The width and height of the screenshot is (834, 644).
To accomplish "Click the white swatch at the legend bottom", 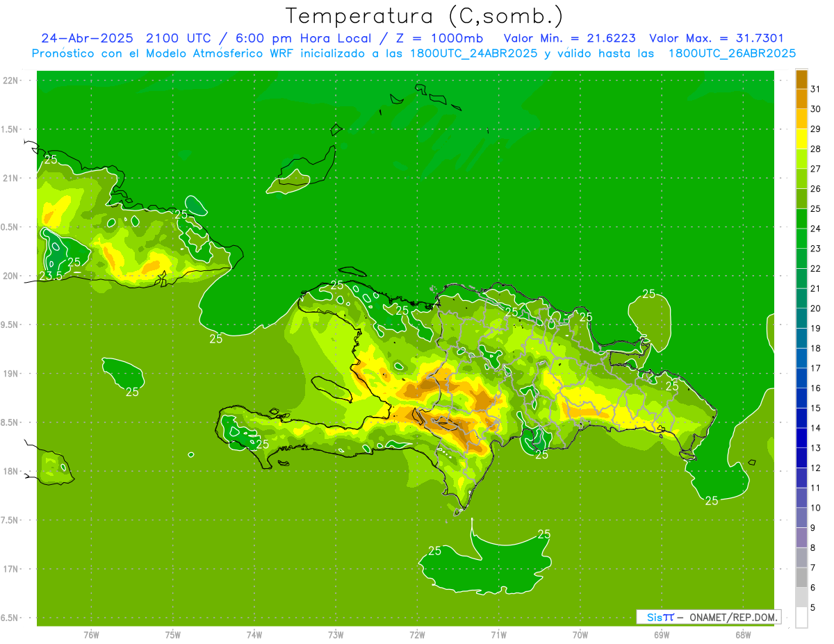I will point(801,618).
